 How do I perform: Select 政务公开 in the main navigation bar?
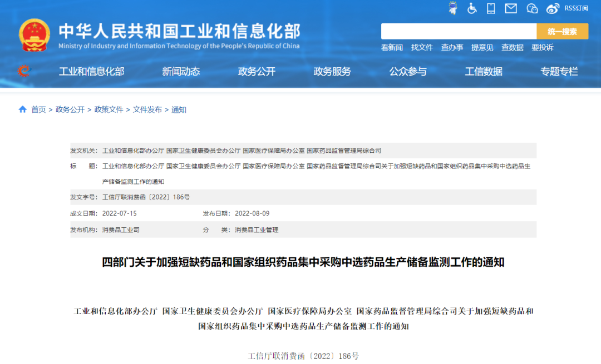coord(257,72)
